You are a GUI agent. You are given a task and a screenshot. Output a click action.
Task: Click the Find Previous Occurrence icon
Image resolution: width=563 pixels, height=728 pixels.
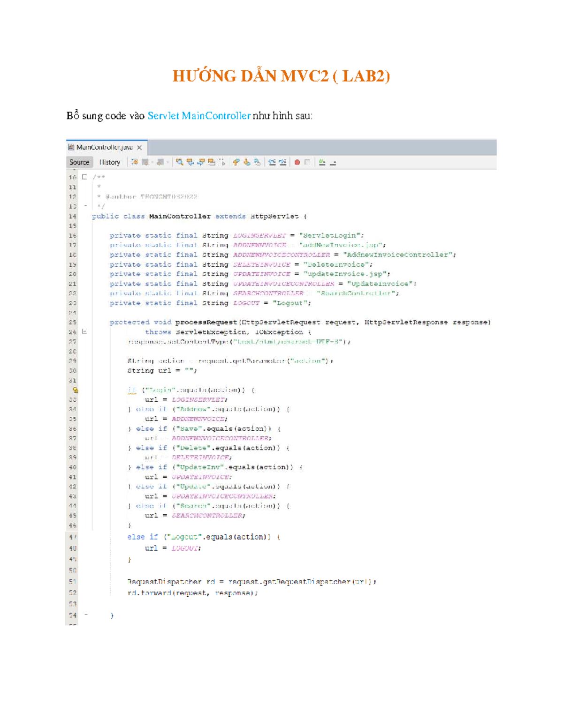[x=190, y=162]
